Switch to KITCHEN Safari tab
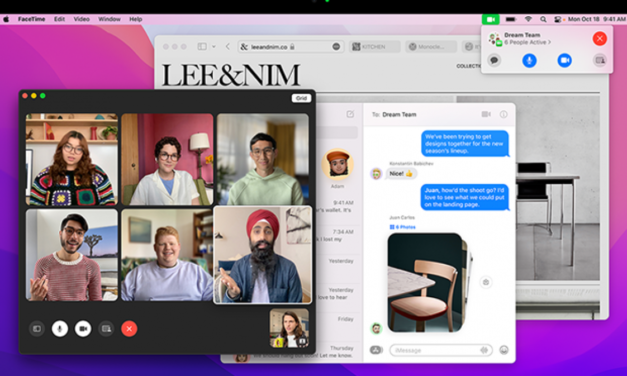The height and width of the screenshot is (376, 627). 374,47
